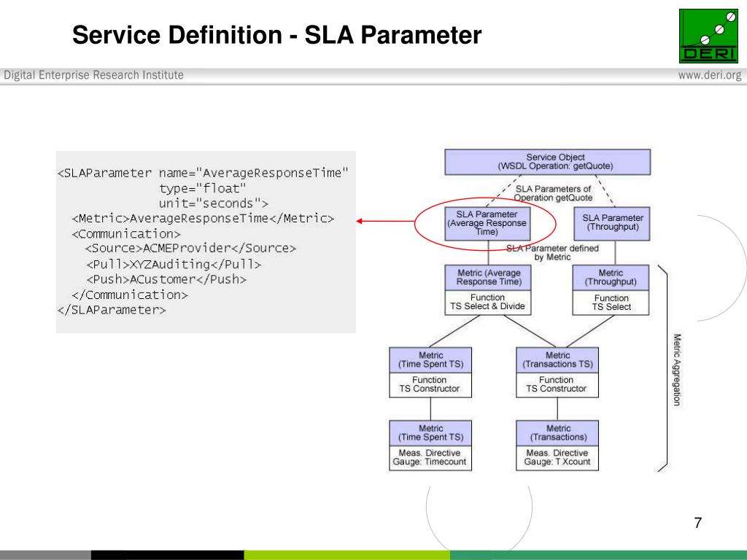Click the 'unit="seconds">' line
The width and height of the screenshot is (747, 560).
214,203
